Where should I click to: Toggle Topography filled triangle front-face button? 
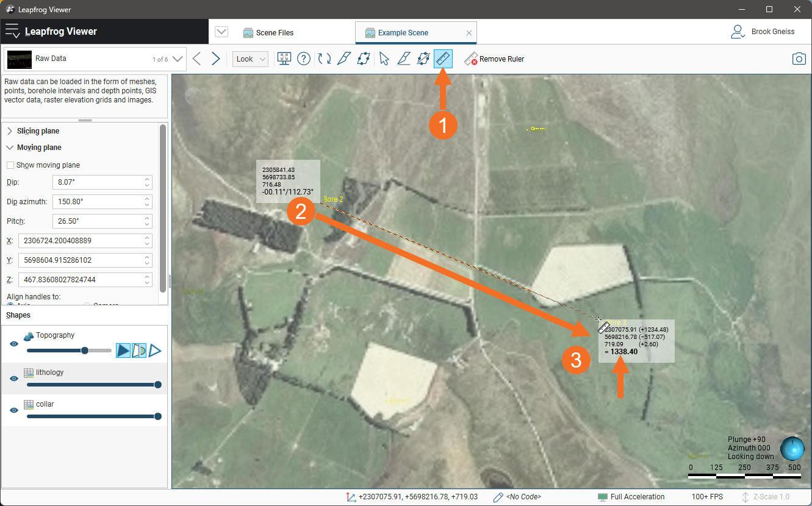pos(123,350)
